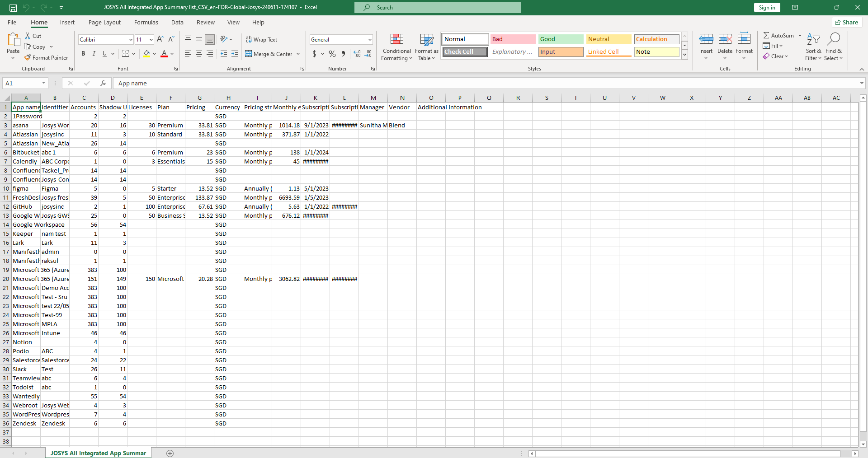Decrease the indent level
The height and width of the screenshot is (458, 868).
(224, 54)
